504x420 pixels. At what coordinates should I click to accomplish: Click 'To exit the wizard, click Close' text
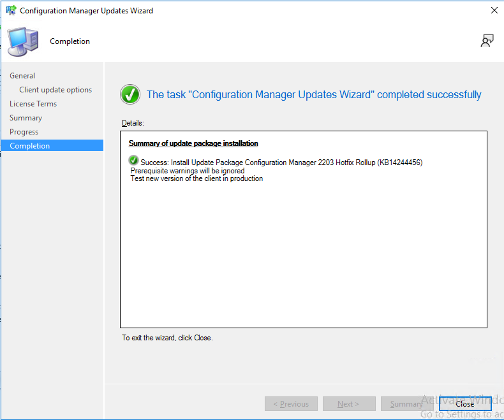167,338
